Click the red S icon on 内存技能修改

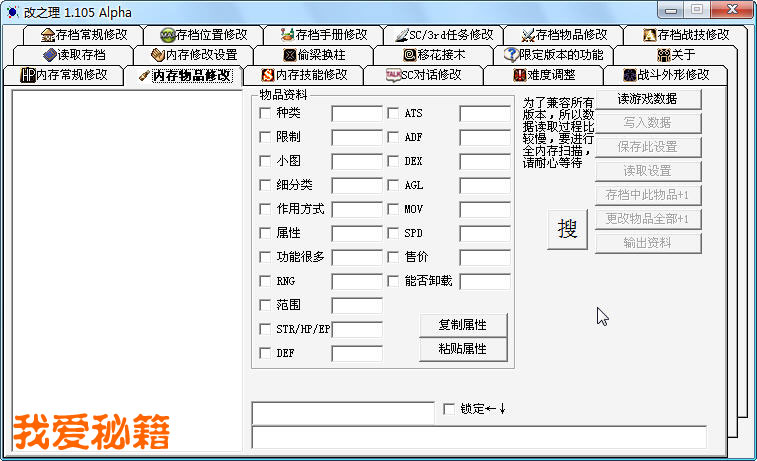pyautogui.click(x=267, y=75)
